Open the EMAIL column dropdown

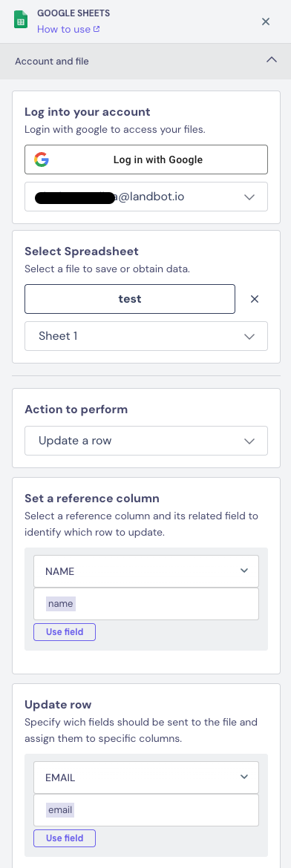click(146, 777)
